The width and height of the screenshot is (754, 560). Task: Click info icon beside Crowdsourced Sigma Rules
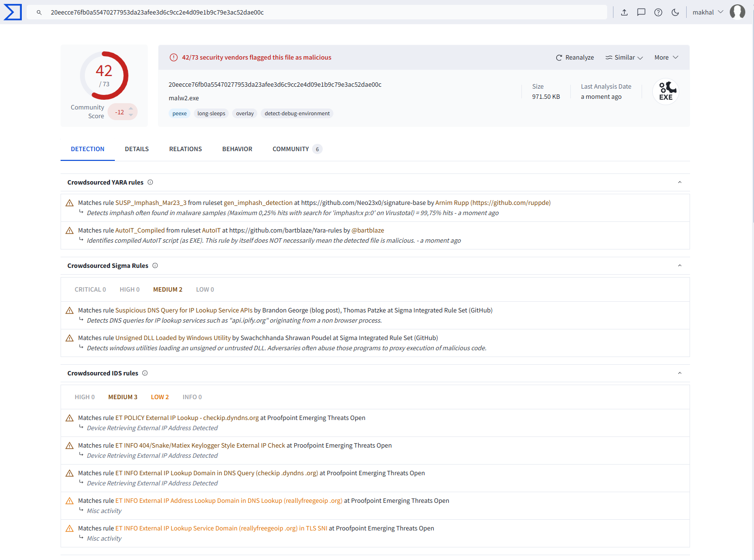pos(155,265)
